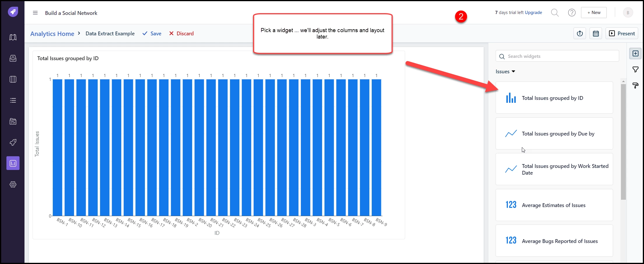Open the list view icon in sidebar

click(x=13, y=100)
